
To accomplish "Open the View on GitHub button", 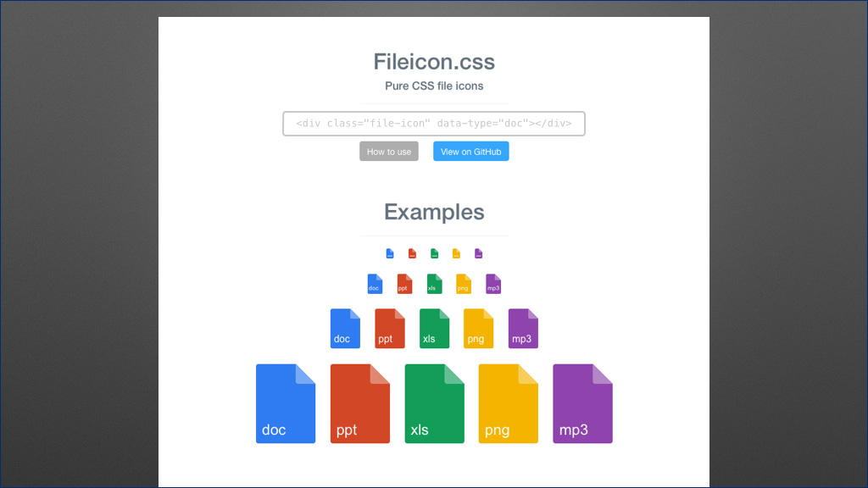I will [x=471, y=151].
